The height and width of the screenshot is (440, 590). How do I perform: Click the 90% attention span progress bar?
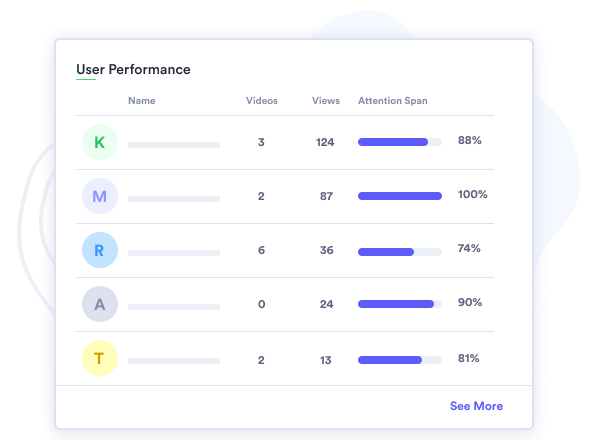400,304
